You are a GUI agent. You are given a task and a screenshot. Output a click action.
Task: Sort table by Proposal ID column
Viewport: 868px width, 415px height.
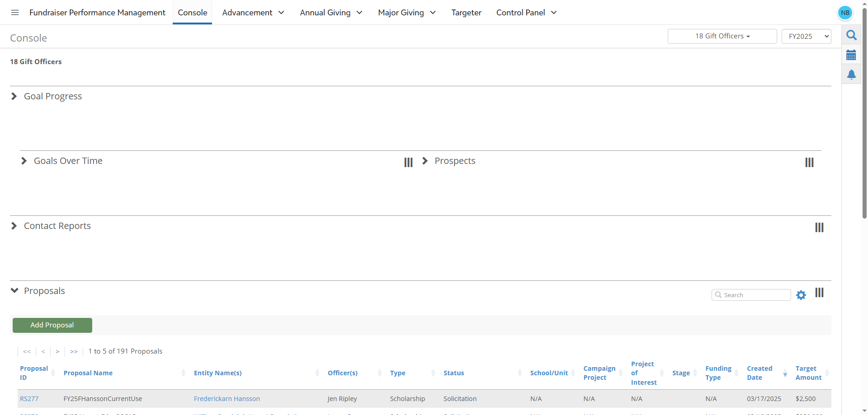(37, 373)
